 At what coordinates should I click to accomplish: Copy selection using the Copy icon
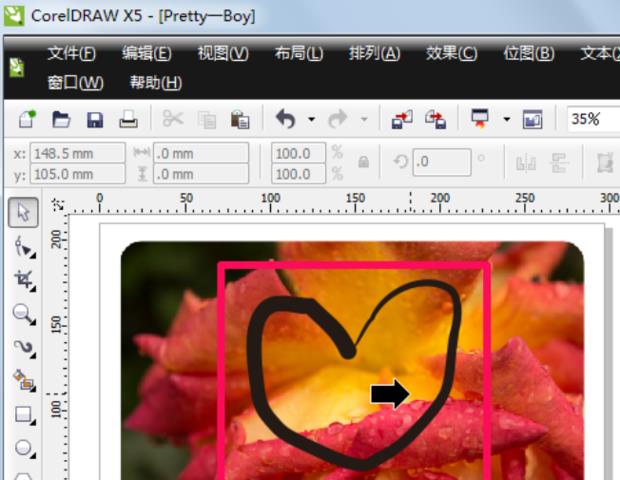pyautogui.click(x=207, y=119)
